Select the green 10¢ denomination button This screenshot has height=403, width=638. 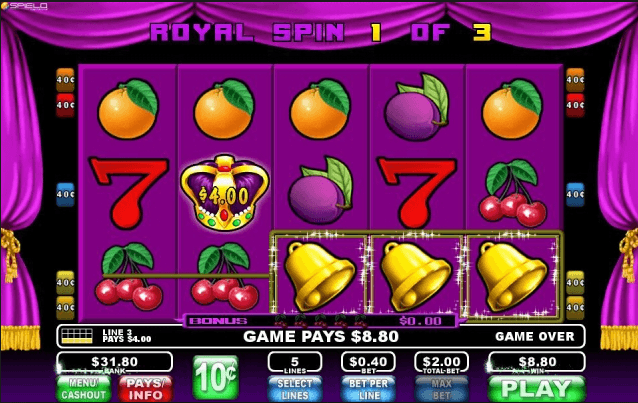coord(215,377)
